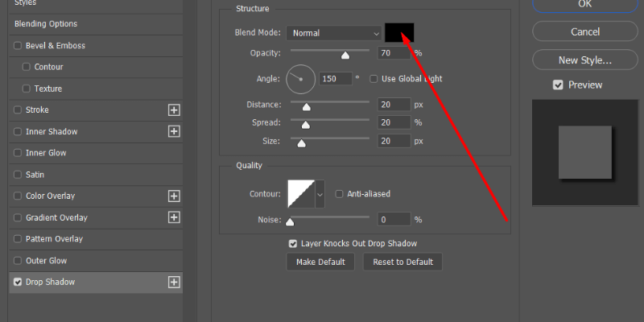Uncheck Layer Knocks Out Drop Shadow
The height and width of the screenshot is (322, 644).
coord(293,243)
